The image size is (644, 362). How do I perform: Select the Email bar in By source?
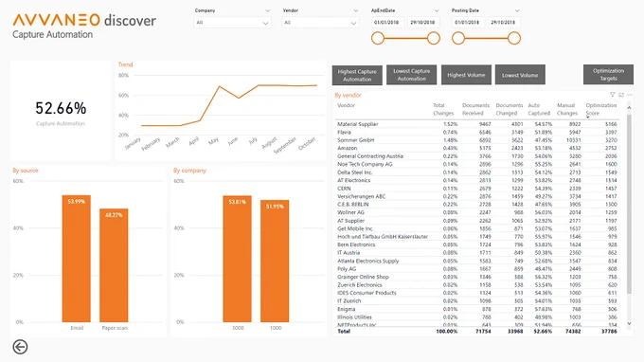[x=77, y=259]
